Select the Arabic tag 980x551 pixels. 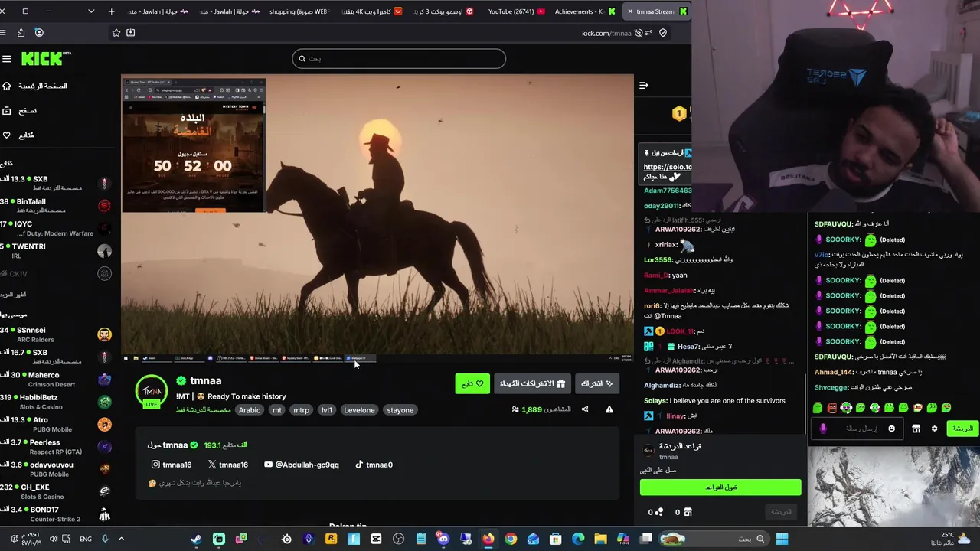point(250,410)
